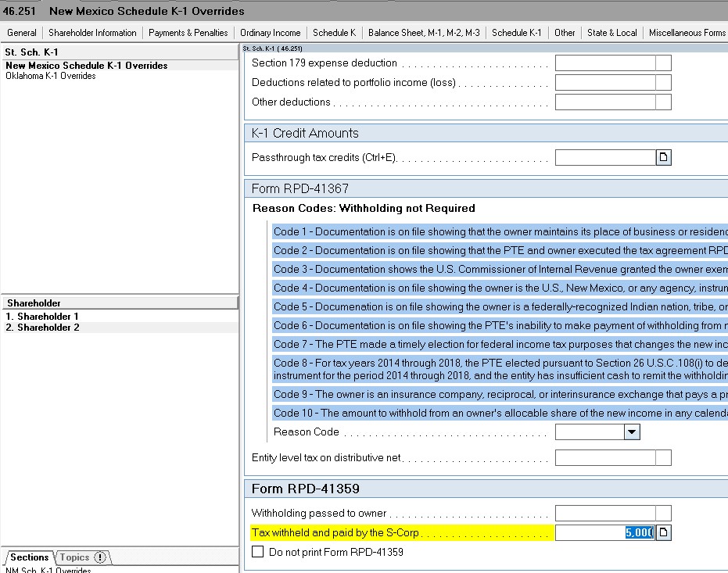The image size is (728, 573).
Task: Click the alert icon on Topics tab
Action: click(99, 557)
